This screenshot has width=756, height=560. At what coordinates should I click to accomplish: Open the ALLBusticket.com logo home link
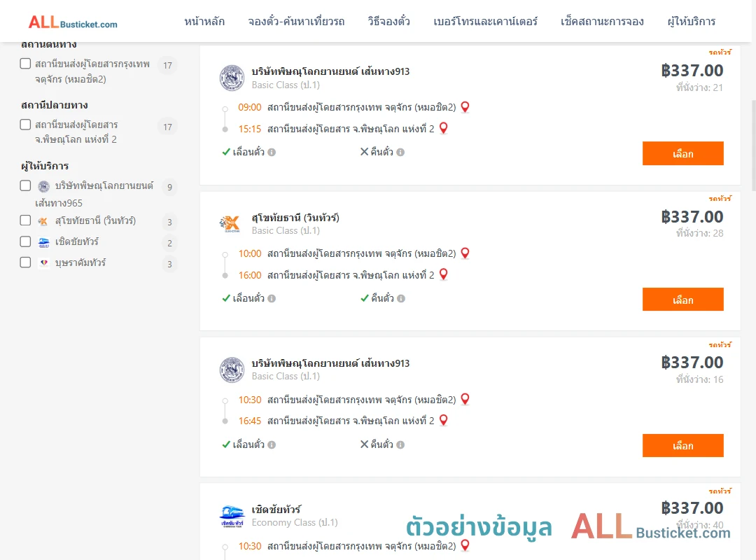click(x=73, y=22)
